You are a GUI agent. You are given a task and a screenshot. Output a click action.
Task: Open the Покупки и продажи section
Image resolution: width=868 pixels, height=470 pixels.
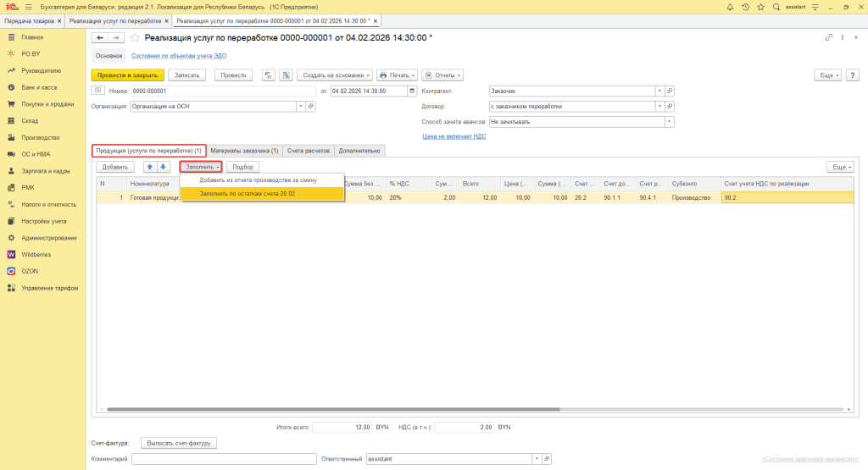pyautogui.click(x=47, y=104)
